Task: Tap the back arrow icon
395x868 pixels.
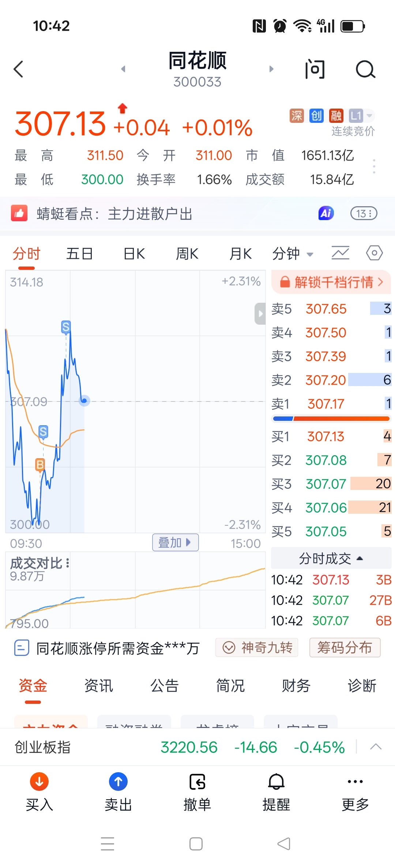Action: [19, 69]
